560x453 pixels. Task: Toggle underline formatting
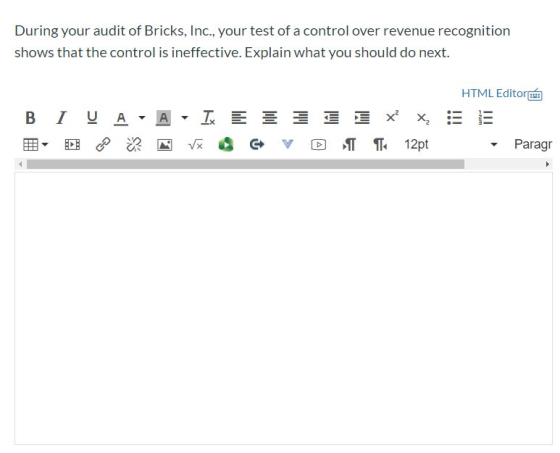tap(92, 118)
